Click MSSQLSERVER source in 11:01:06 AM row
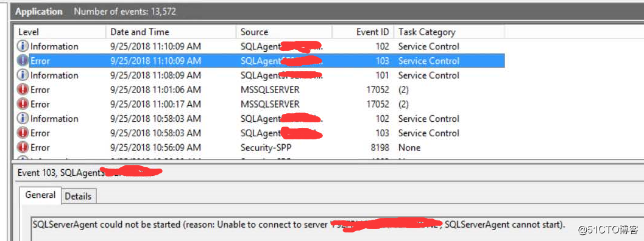Image resolution: width=644 pixels, height=241 pixels. 270,89
